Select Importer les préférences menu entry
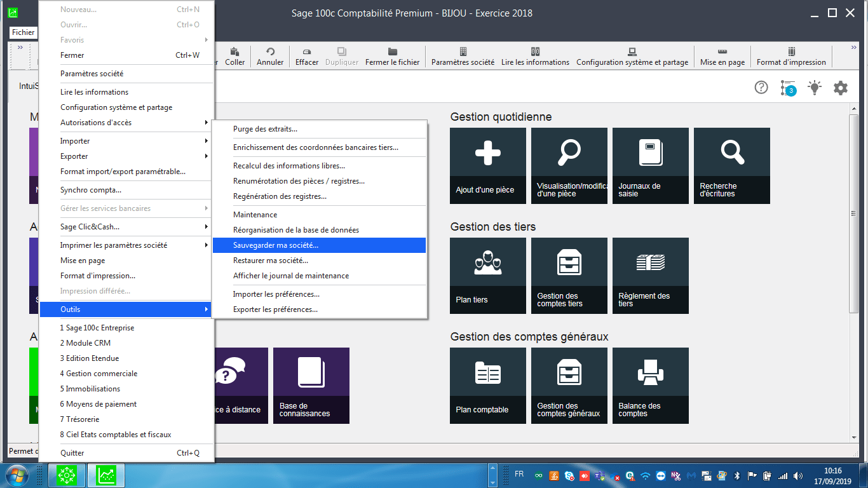Screen dimensions: 868x488 tap(319, 294)
